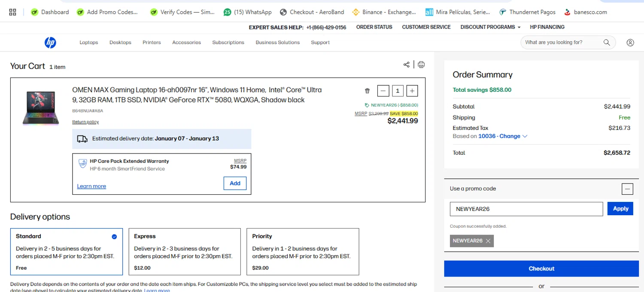Screen dimensions: 644x292
Task: Add the HP Care Pack warranty
Action: pos(235,183)
